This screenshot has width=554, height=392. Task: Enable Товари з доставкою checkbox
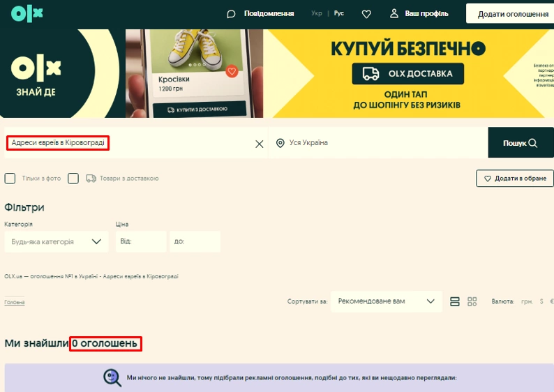pos(73,179)
